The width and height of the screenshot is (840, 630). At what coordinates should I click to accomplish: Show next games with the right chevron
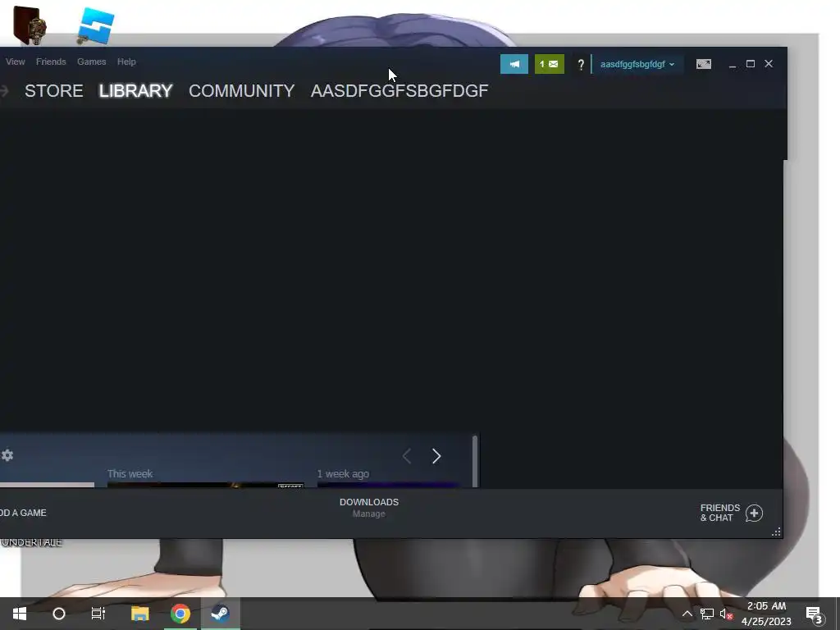click(436, 456)
